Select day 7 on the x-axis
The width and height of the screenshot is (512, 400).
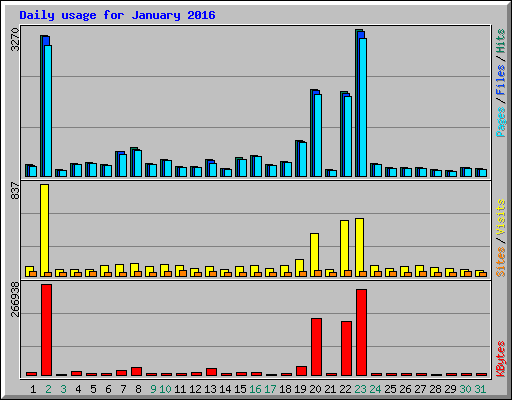point(123,389)
